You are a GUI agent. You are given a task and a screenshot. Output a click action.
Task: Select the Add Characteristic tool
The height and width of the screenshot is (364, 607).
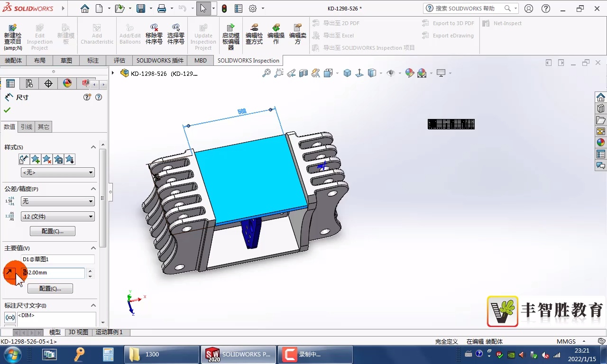coord(97,32)
